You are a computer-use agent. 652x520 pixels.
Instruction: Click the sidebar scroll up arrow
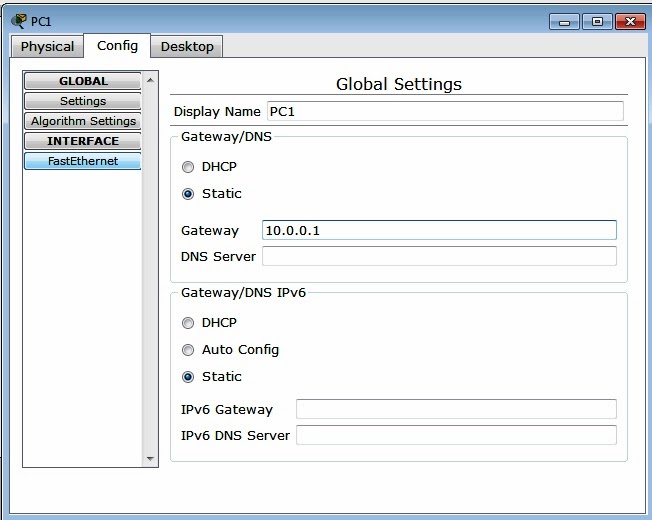pos(151,80)
